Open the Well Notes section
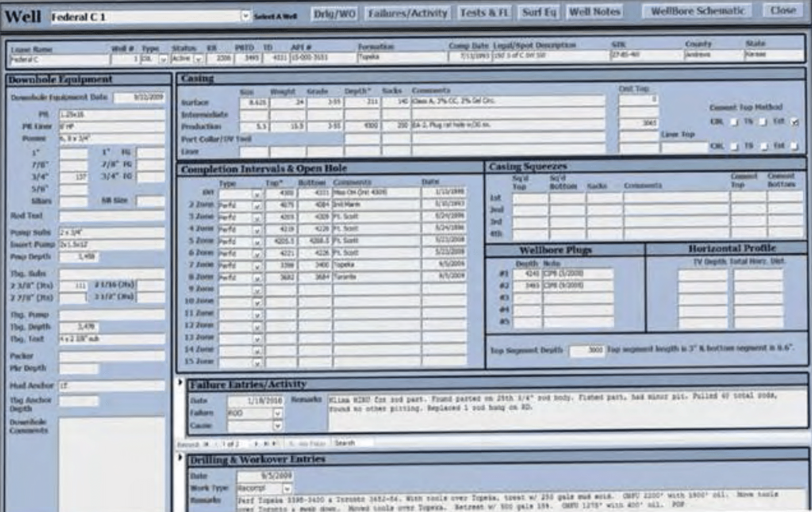The width and height of the screenshot is (812, 512). click(595, 11)
